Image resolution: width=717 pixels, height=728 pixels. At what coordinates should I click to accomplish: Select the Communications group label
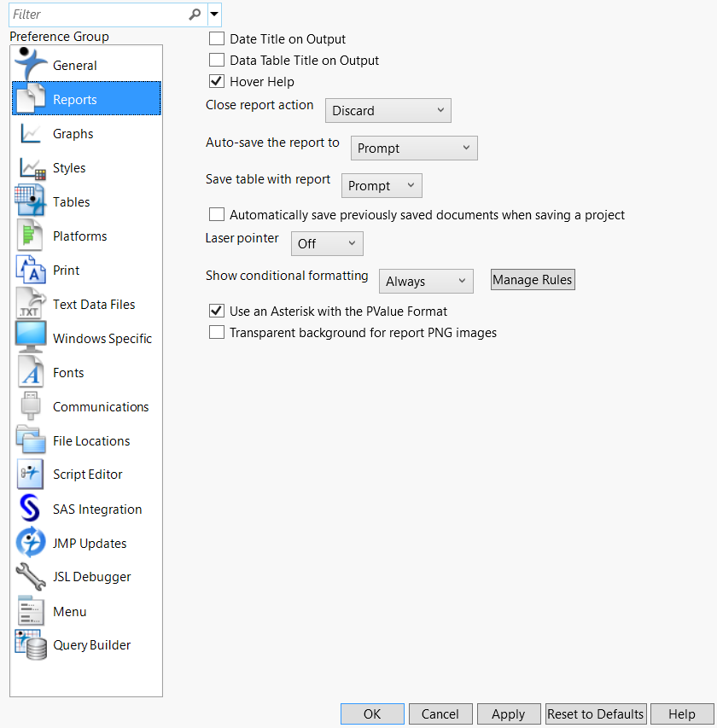pyautogui.click(x=101, y=407)
